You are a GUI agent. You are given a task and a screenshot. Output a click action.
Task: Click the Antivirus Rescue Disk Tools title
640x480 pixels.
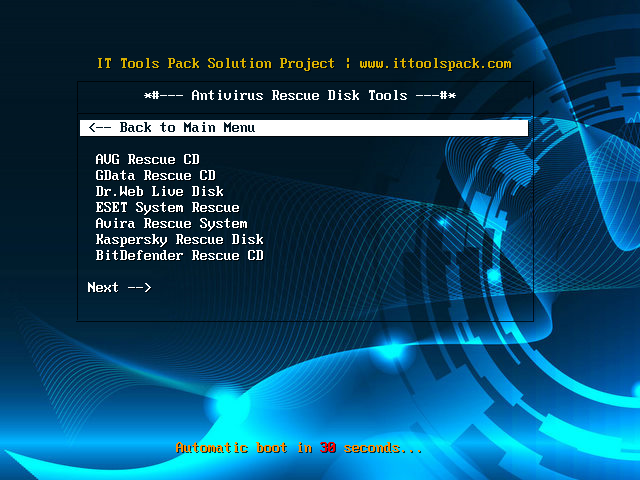coord(300,96)
